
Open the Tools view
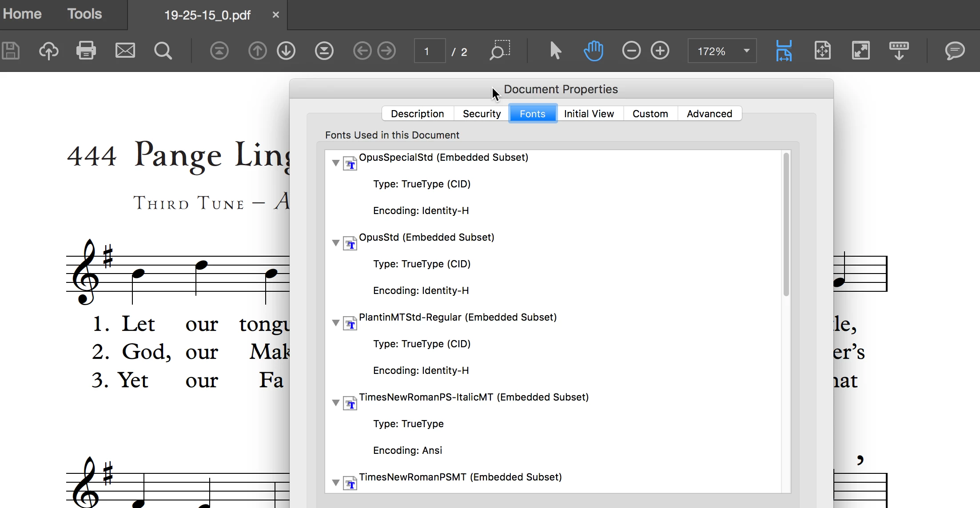84,14
